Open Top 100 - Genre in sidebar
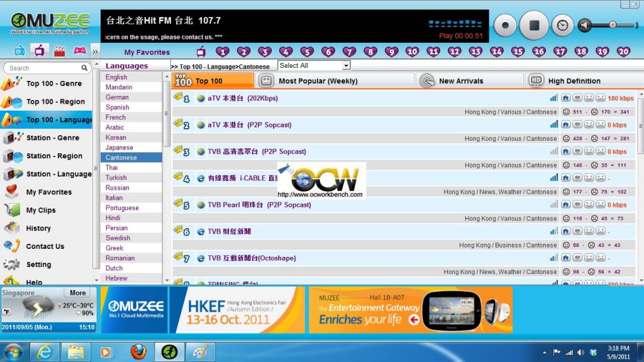The height and width of the screenshot is (362, 644). pyautogui.click(x=47, y=84)
